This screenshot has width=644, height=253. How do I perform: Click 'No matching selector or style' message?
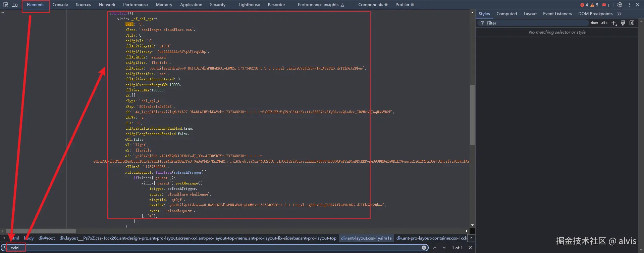click(x=557, y=32)
